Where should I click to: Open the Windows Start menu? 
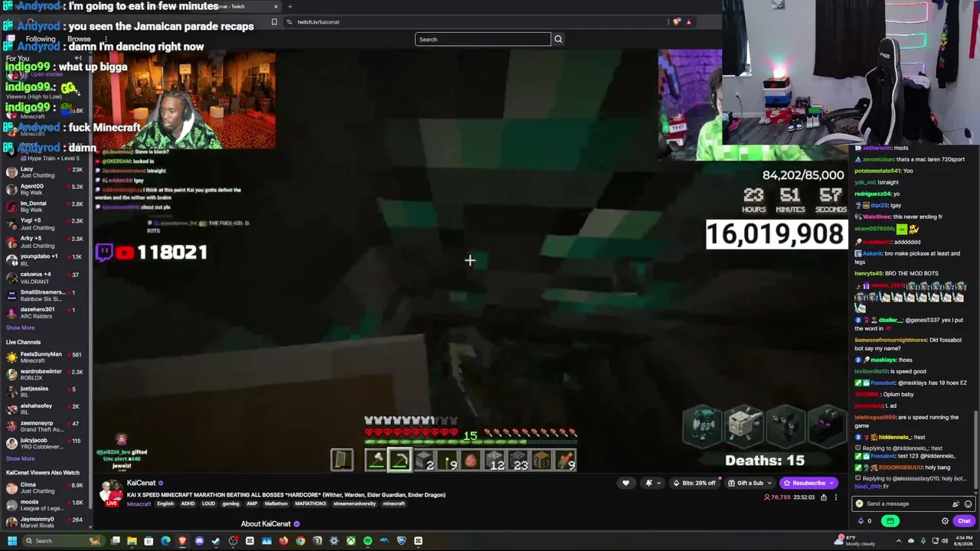(11, 541)
